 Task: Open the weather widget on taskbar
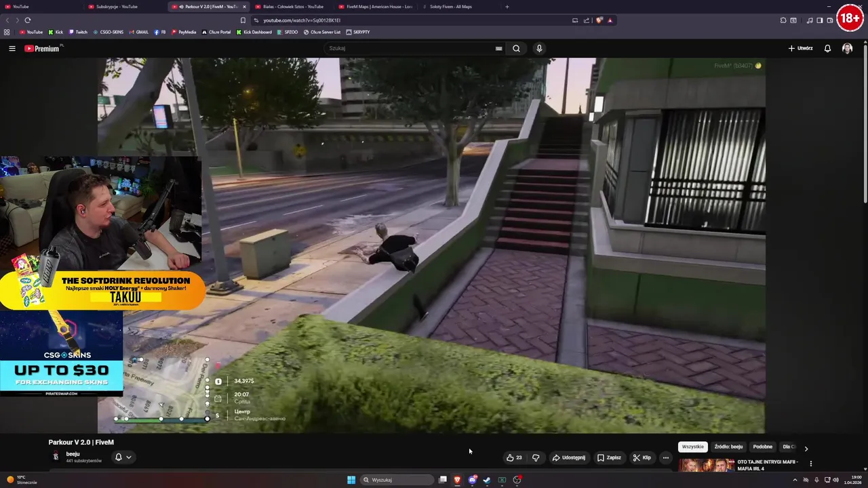pyautogui.click(x=22, y=480)
